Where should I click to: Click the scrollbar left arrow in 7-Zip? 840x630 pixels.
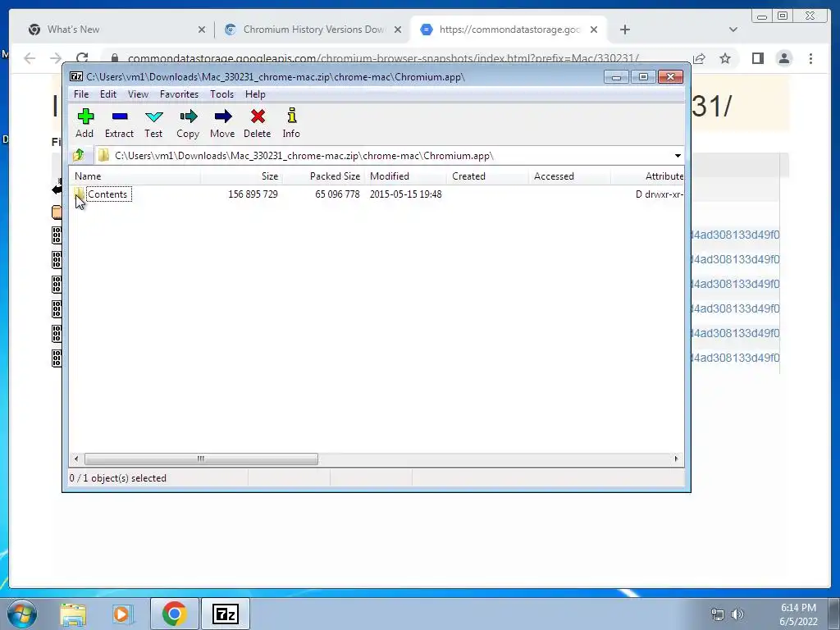point(76,459)
